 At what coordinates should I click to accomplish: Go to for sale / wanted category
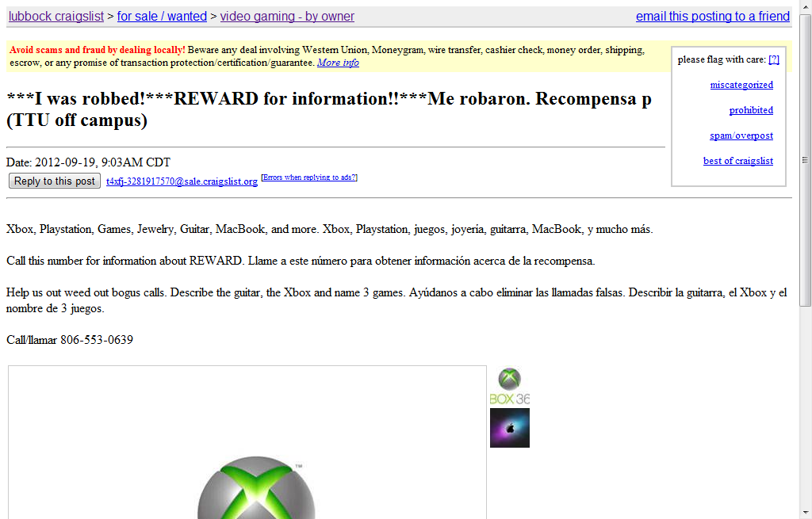click(162, 17)
